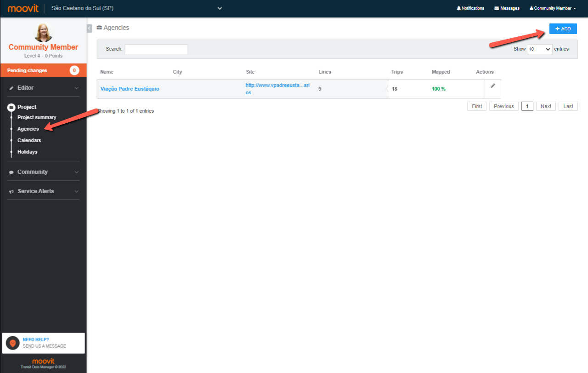Click the Trips value 18
The height and width of the screenshot is (373, 588).
point(395,89)
